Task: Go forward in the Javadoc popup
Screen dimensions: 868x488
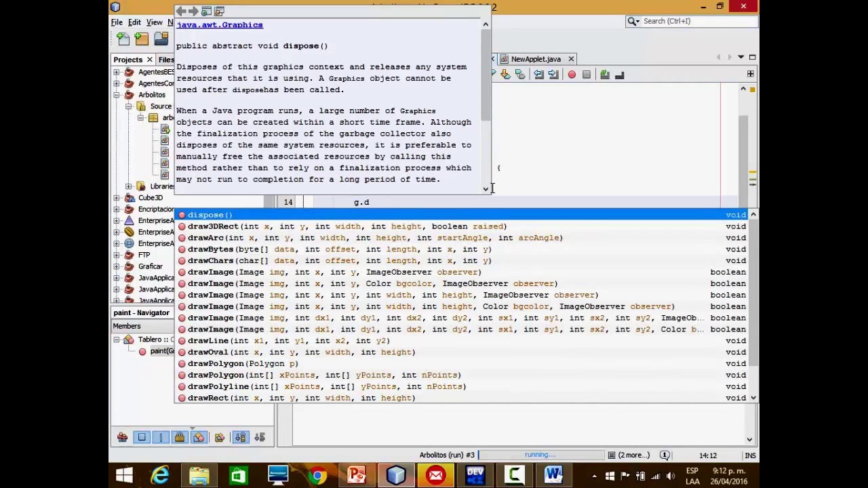Action: 193,11
